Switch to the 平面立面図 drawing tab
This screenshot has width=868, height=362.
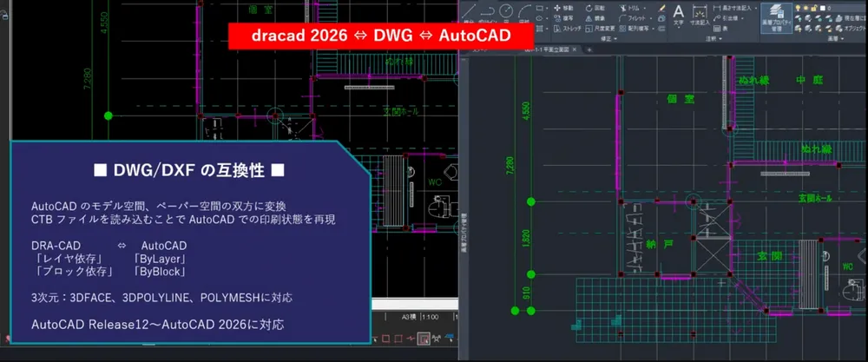(547, 49)
